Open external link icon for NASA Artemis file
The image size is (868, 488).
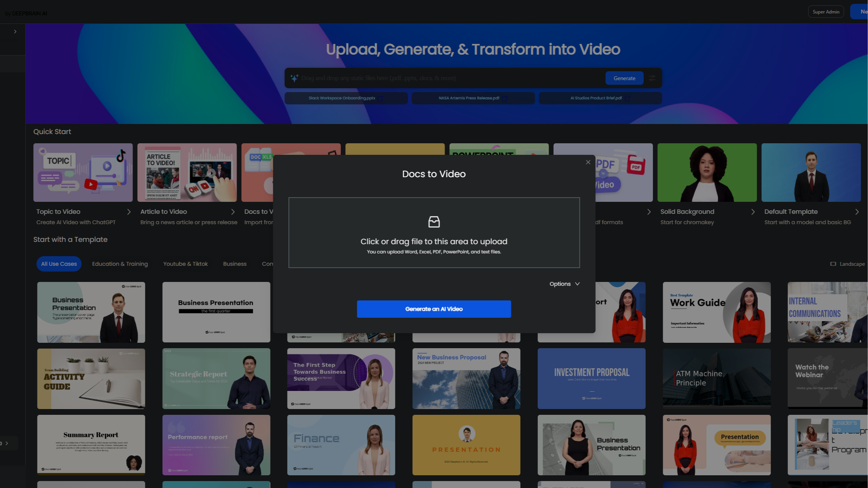(505, 99)
